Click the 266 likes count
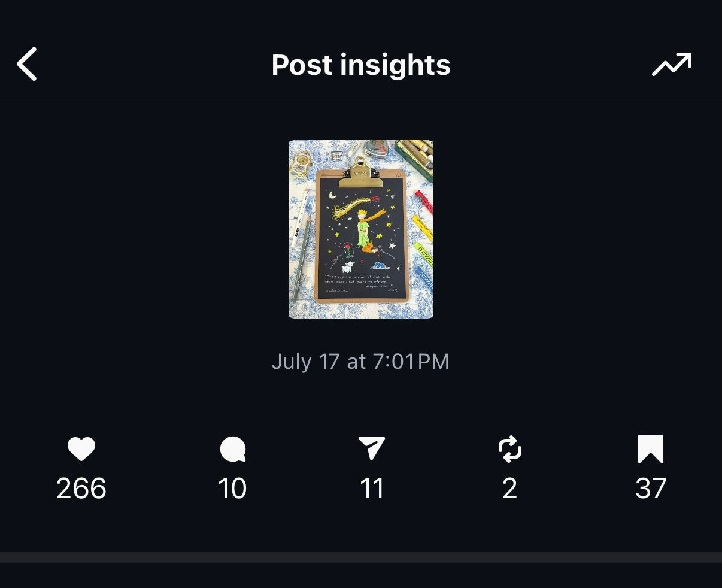The height and width of the screenshot is (588, 722). pos(81,489)
